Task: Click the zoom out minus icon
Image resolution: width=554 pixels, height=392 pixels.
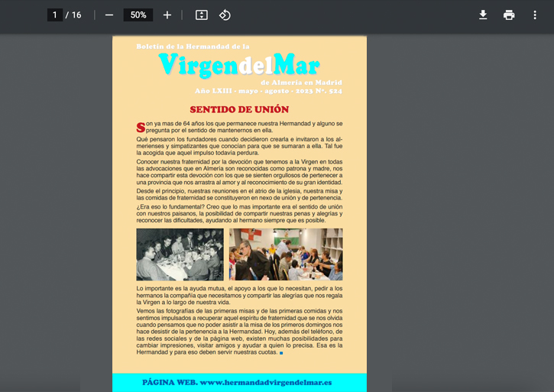Action: click(109, 15)
